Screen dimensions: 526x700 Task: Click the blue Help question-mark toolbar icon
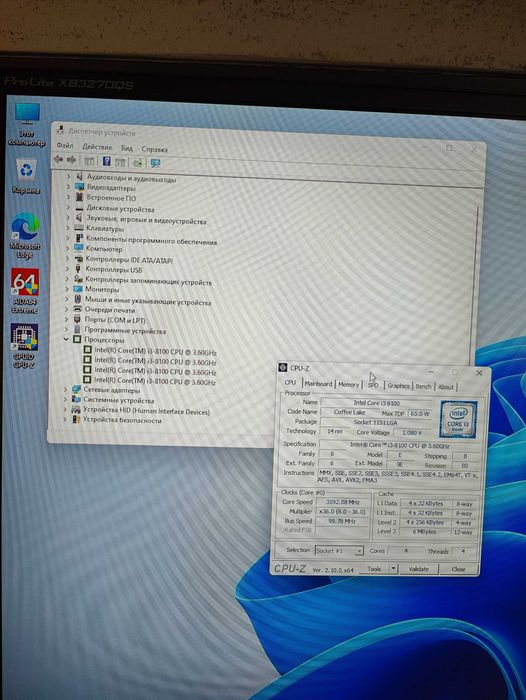[106, 161]
